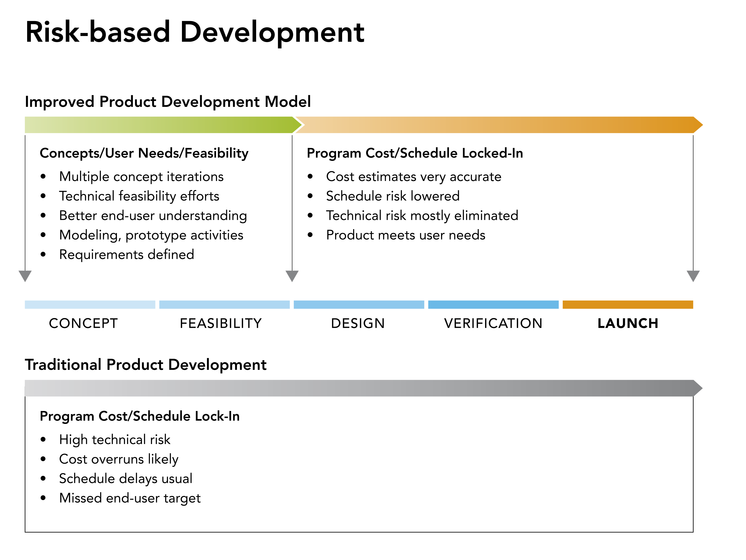Click the bullet beside High technical risk
The width and height of the screenshot is (746, 560).
(x=44, y=439)
